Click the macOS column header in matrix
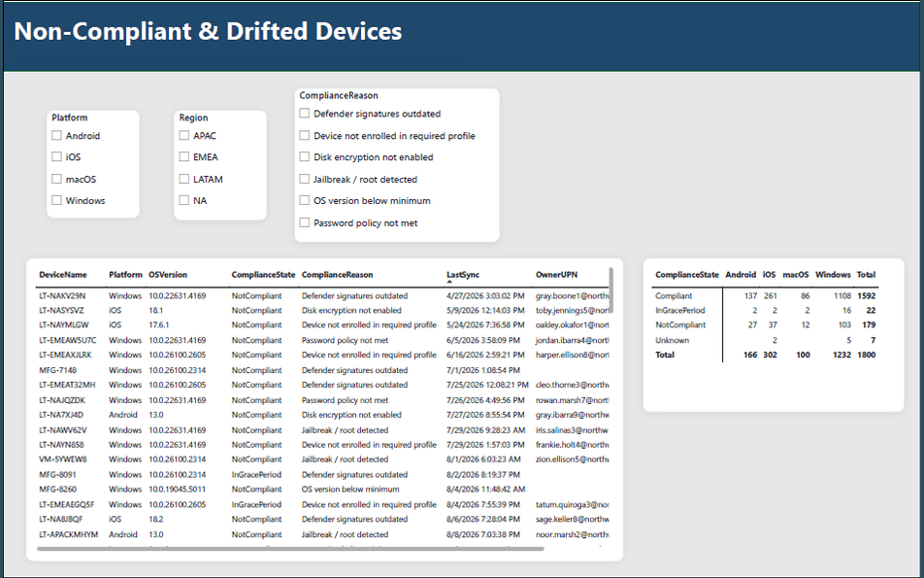This screenshot has height=578, width=924. click(x=796, y=275)
